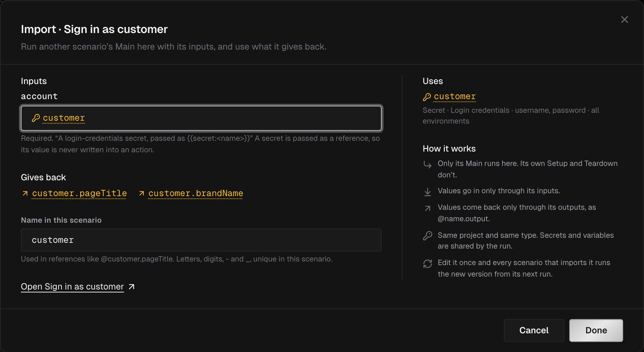
Task: Click the 'Name in this scenario' label
Action: 61,220
